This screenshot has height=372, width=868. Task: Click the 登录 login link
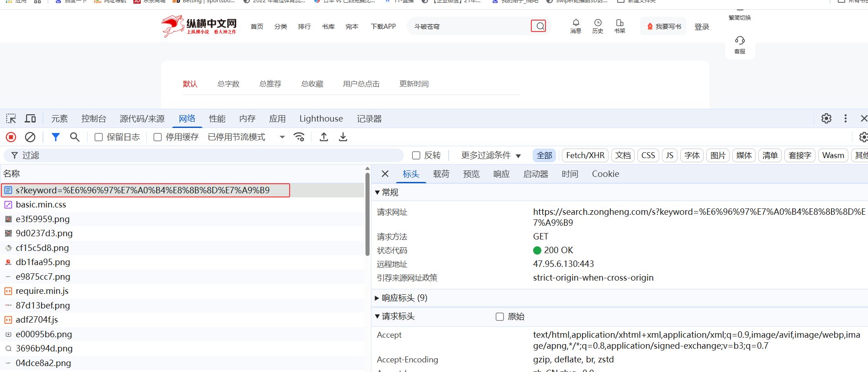(702, 27)
